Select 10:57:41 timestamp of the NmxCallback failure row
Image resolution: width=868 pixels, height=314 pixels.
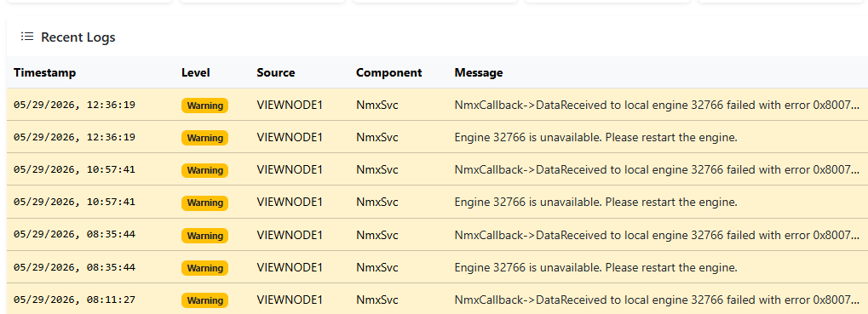[x=74, y=169]
